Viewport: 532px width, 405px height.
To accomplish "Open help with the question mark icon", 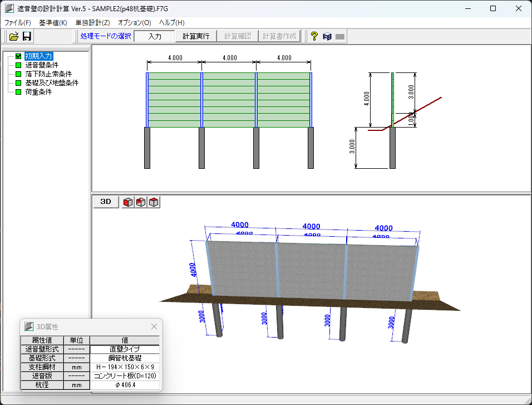I will pos(314,36).
